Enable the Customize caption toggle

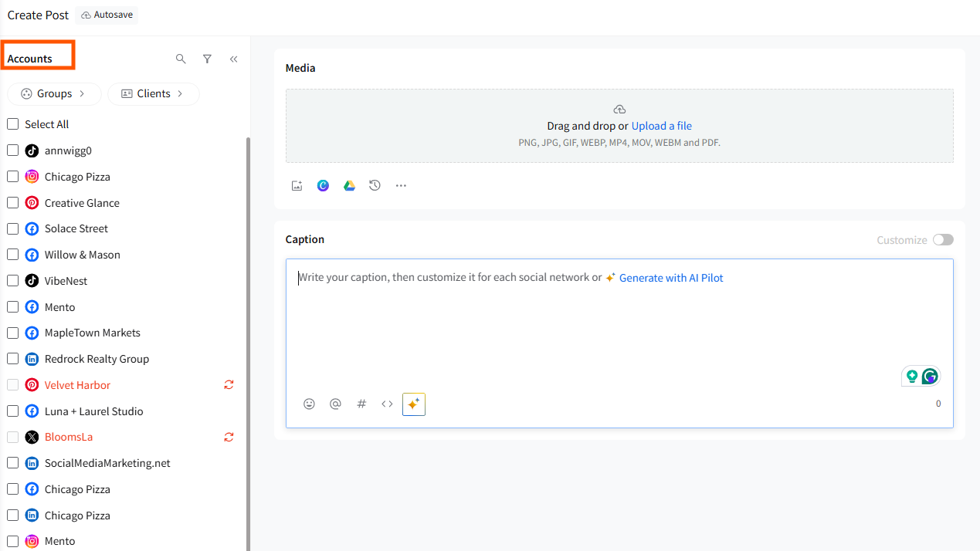click(x=943, y=240)
